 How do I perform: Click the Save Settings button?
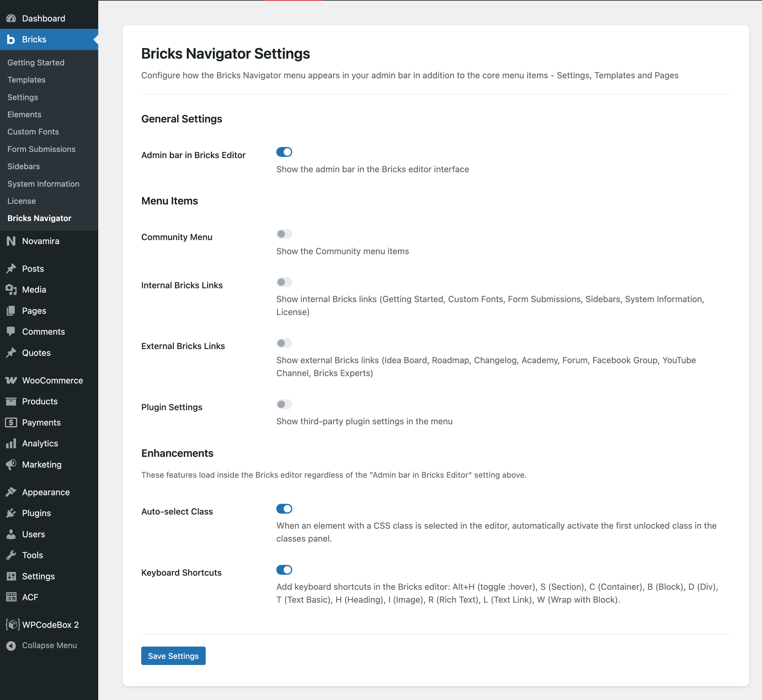coord(173,656)
